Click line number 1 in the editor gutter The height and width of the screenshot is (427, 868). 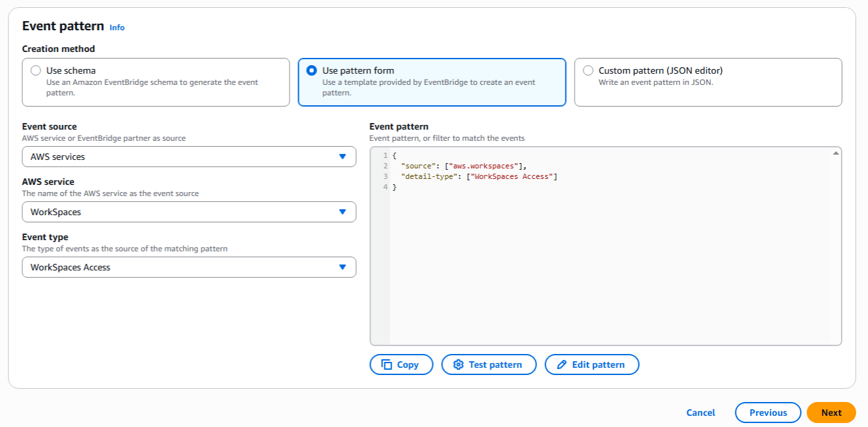pos(385,155)
